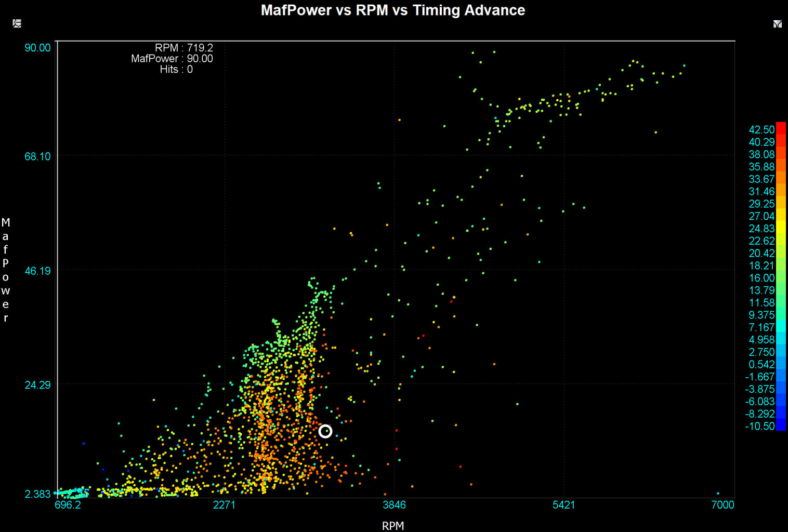Screen dimensions: 788x532
Task: Click the chart title MafPower vs RPM
Action: click(x=392, y=10)
